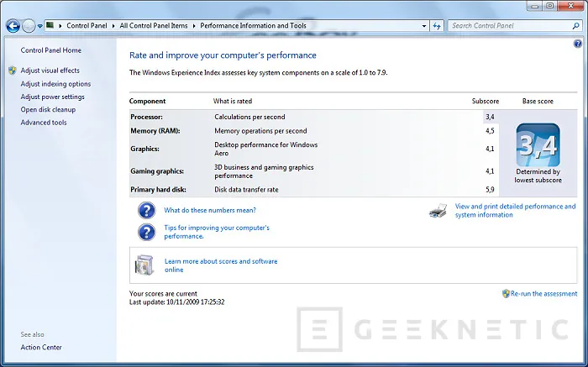The image size is (588, 367).
Task: Open the recent pages dropdown arrow
Action: 39,26
